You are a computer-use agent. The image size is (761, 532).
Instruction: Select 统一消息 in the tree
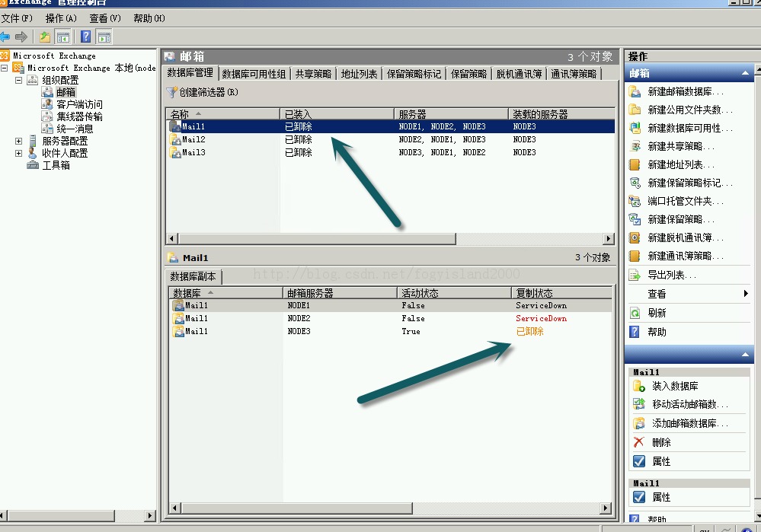75,129
